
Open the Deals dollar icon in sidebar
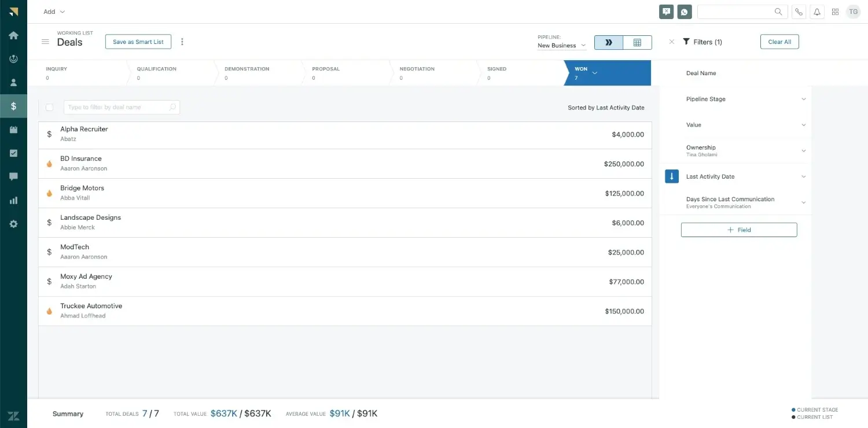(x=13, y=106)
